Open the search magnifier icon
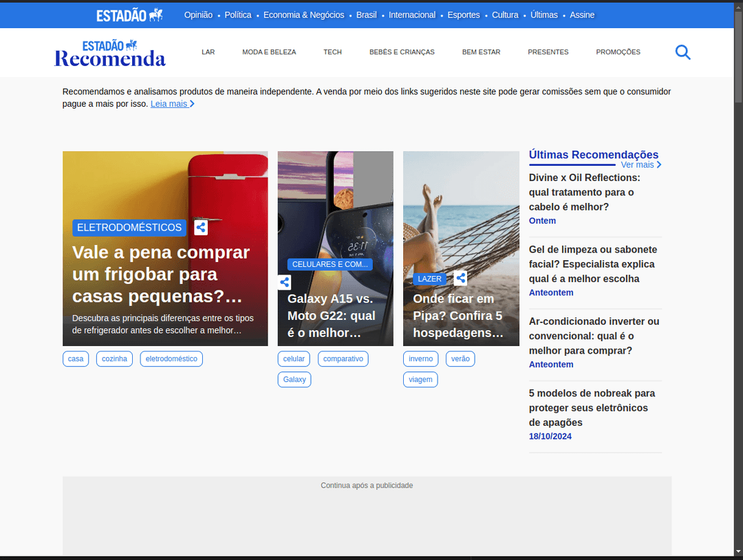The height and width of the screenshot is (560, 743). click(x=682, y=52)
